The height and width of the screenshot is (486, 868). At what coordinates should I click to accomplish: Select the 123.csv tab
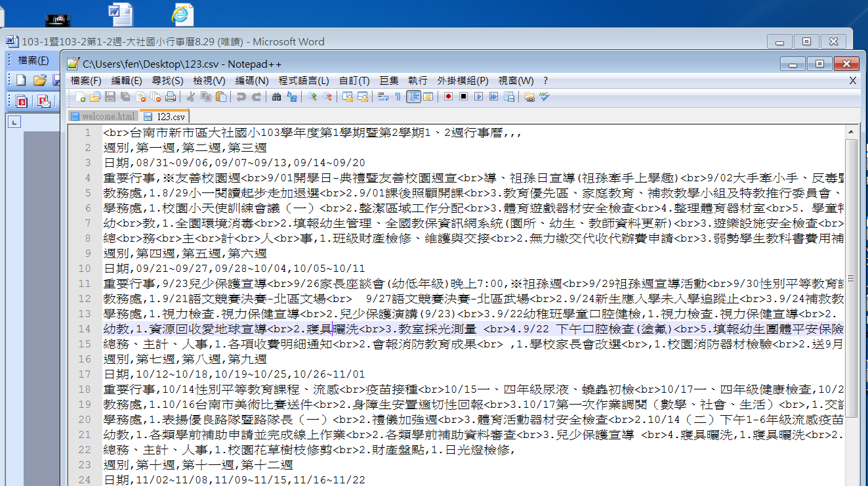pos(164,116)
